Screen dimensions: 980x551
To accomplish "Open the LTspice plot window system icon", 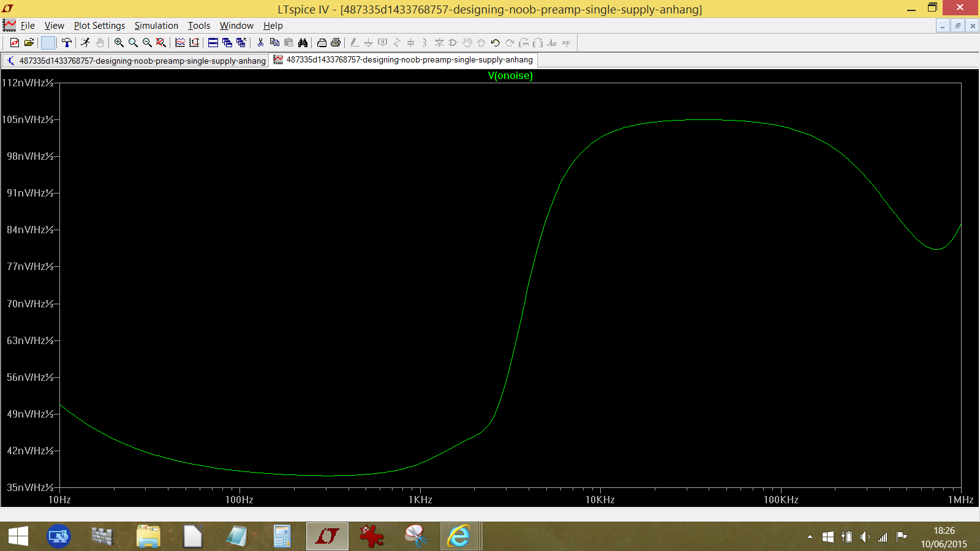I will (9, 25).
